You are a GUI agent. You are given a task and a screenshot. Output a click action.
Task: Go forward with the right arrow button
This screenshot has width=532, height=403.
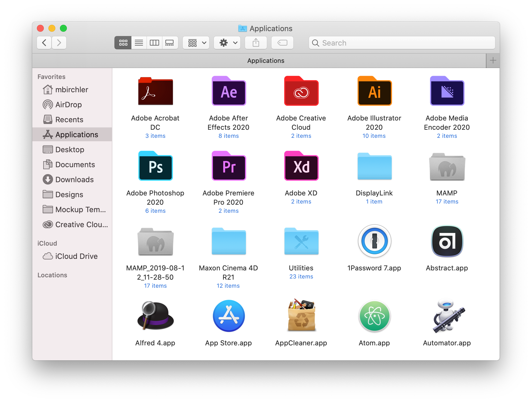(59, 43)
